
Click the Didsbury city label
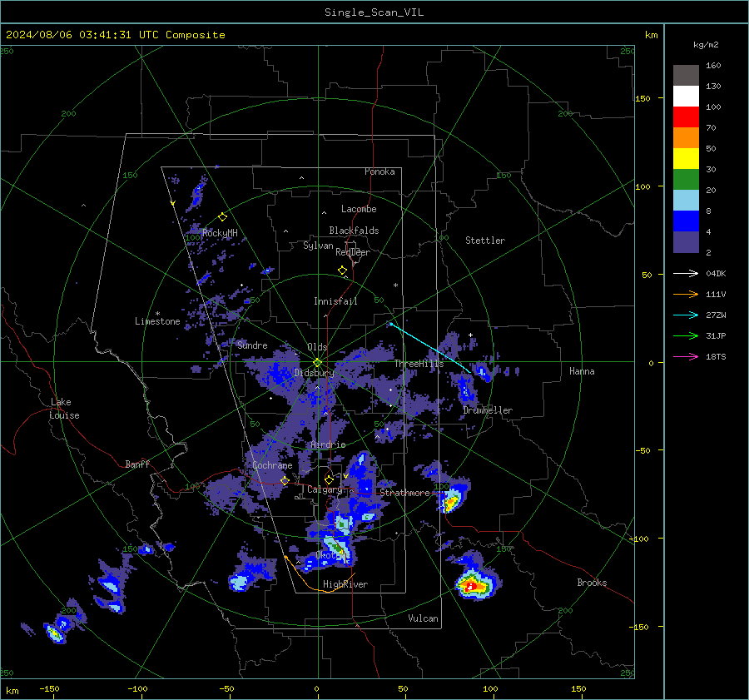[314, 373]
